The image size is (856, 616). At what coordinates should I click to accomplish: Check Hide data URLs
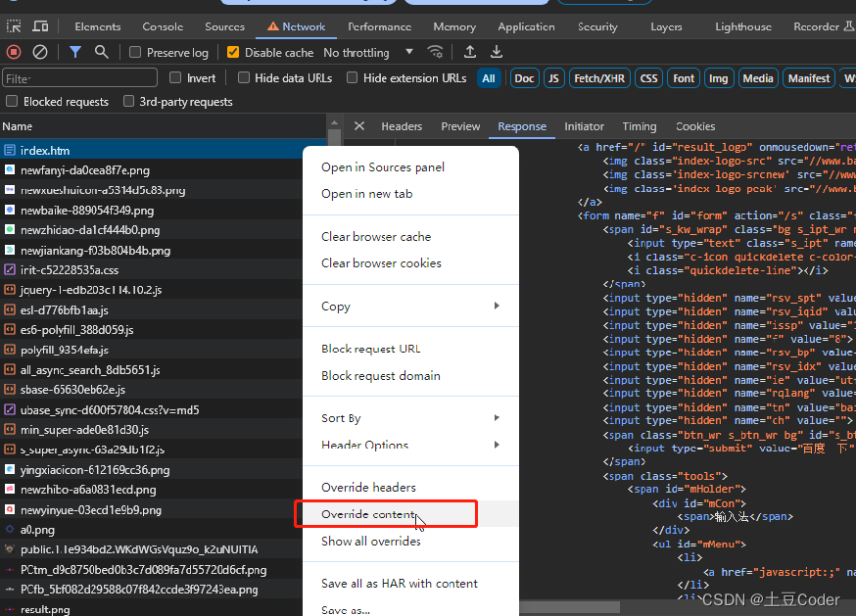click(x=244, y=77)
